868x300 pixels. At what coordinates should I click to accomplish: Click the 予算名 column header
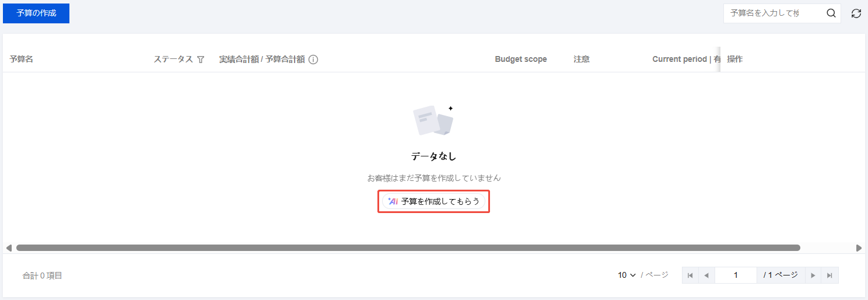22,60
